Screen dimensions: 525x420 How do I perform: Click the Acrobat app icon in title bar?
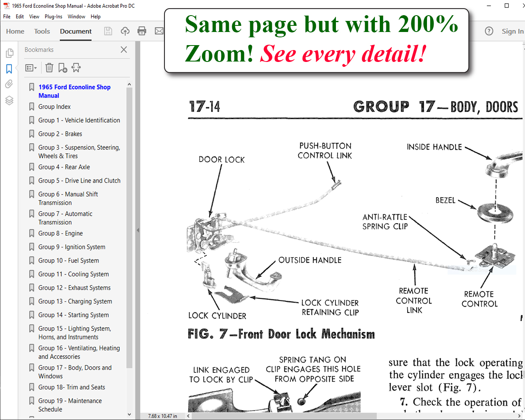click(x=6, y=6)
